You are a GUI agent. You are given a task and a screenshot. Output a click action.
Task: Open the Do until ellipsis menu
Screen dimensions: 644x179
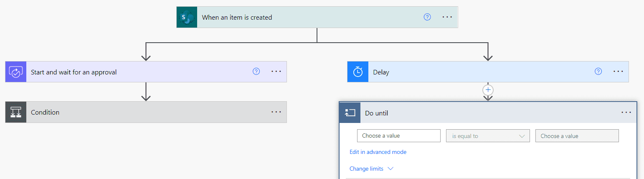(x=626, y=113)
